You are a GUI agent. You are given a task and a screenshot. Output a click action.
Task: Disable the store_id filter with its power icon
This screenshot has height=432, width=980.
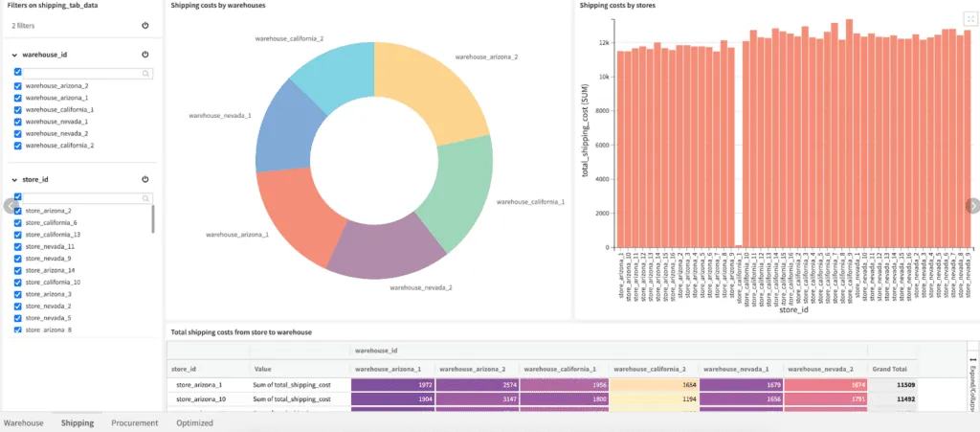click(x=145, y=179)
